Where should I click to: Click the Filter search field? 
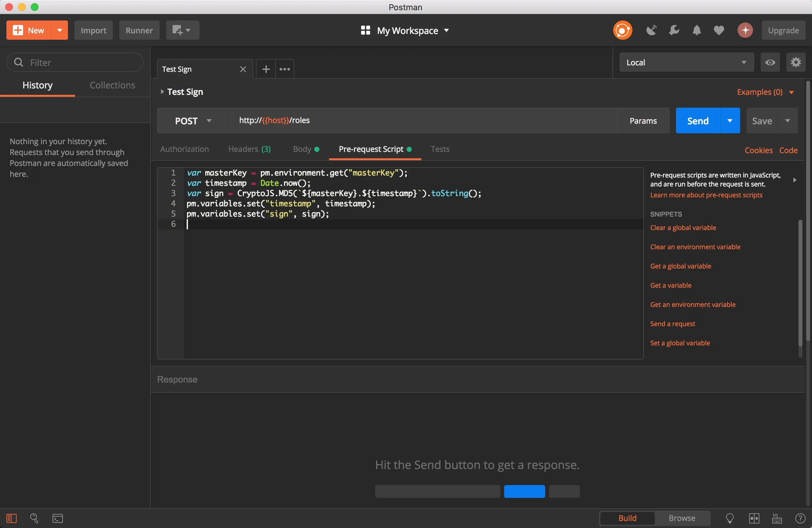tap(75, 62)
